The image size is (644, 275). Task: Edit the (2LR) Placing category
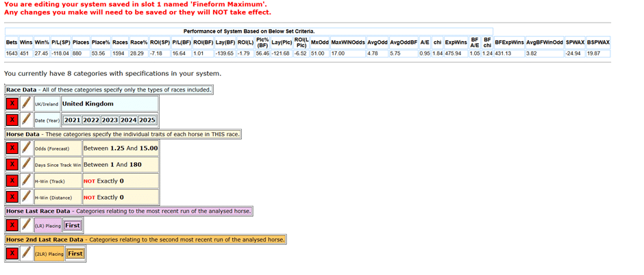(x=26, y=253)
